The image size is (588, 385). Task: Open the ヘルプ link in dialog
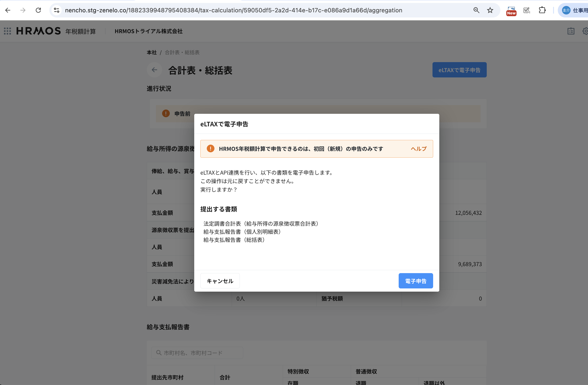click(418, 149)
